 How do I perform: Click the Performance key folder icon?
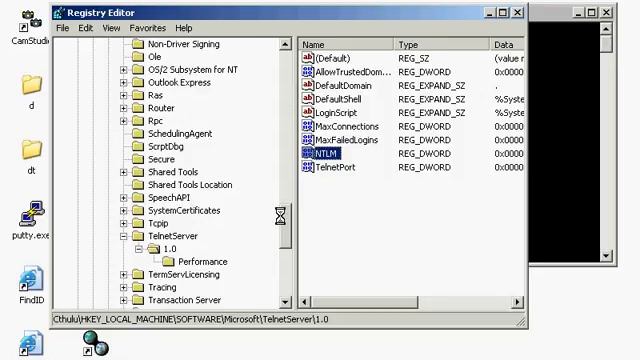pos(168,262)
